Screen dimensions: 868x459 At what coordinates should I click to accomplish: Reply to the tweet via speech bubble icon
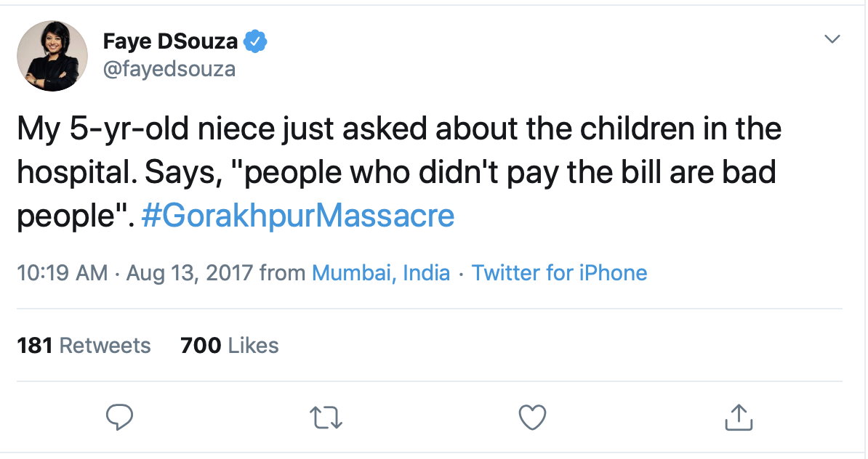(x=119, y=416)
